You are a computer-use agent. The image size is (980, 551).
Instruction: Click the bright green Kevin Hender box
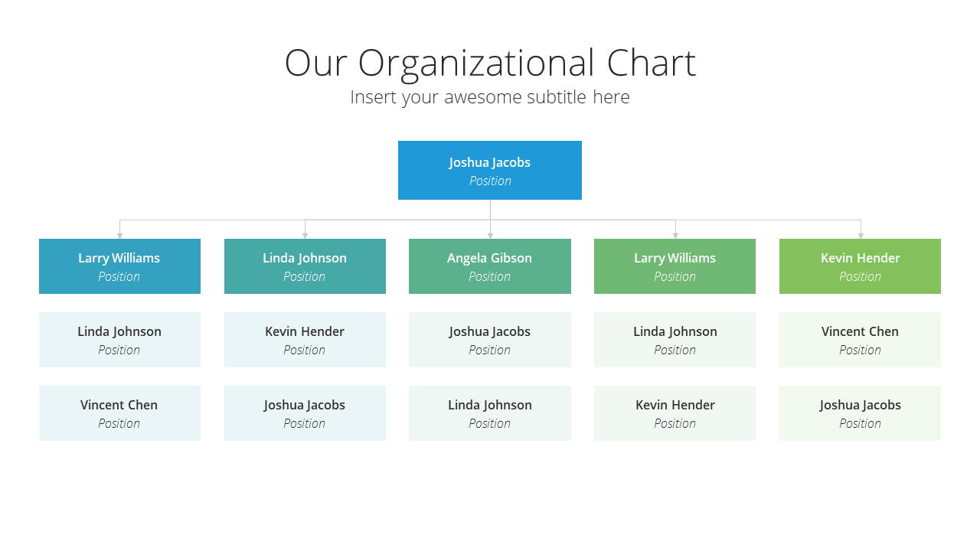coord(860,266)
